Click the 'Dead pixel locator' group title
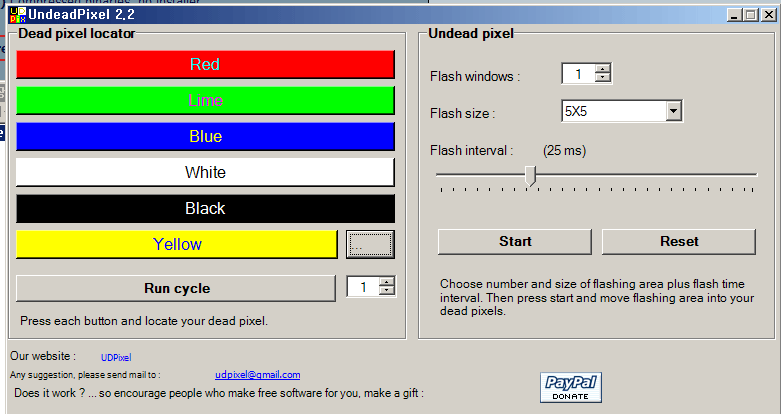 click(x=77, y=33)
